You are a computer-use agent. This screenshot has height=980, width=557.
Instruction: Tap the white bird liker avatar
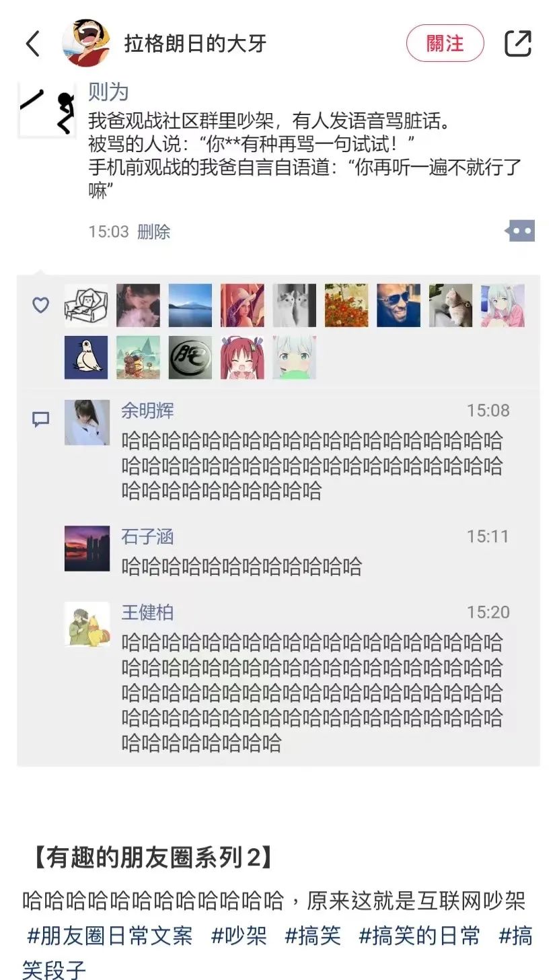86,357
